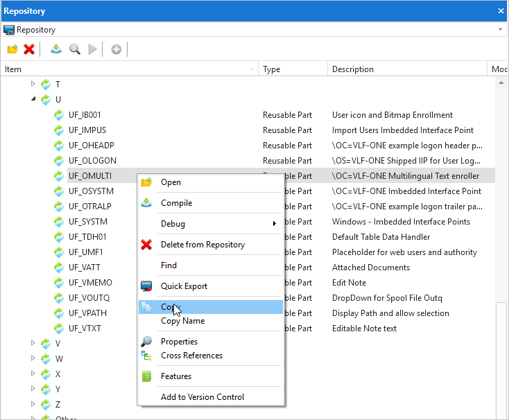Screen dimensions: 509x420
Task: Click the UF_IB001 item icon
Action: [60, 115]
